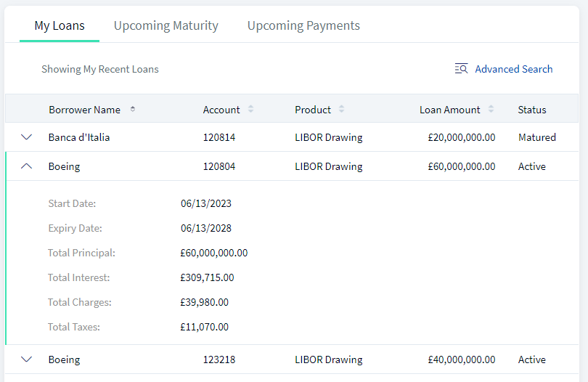Click the Total Interest label

click(78, 277)
